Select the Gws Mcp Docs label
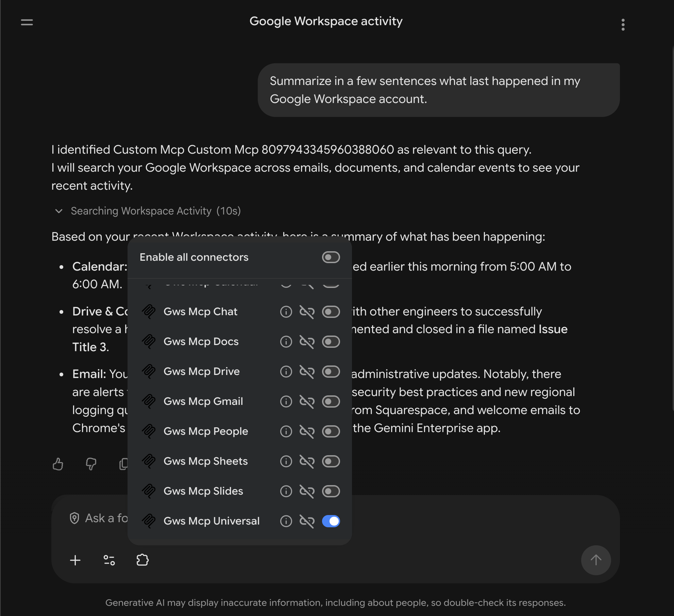The width and height of the screenshot is (674, 616). click(x=201, y=342)
